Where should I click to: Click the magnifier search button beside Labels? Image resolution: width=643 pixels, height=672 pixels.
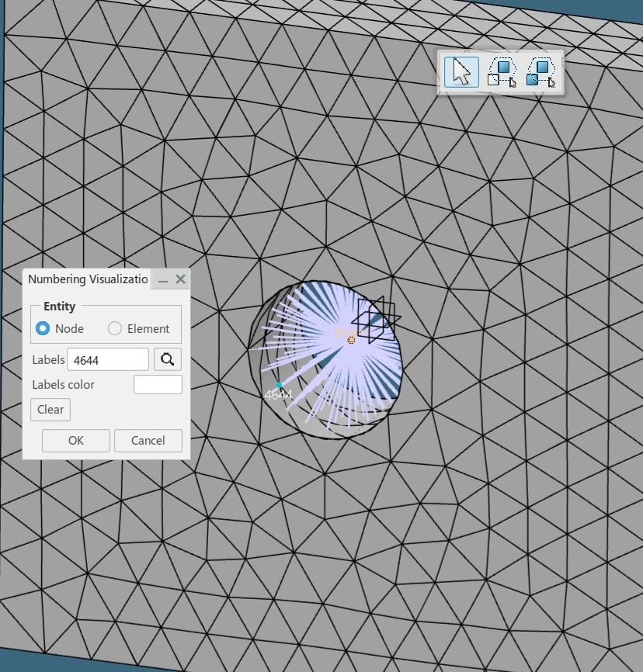click(x=167, y=359)
